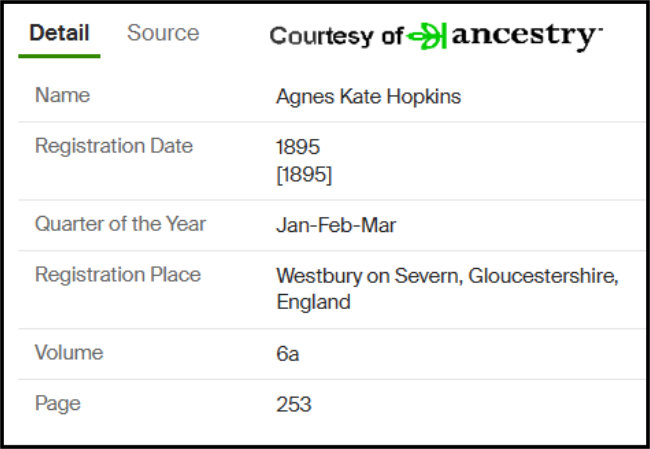Screen dimensions: 650x449
Task: Click the Quarter of the Year label
Action: (118, 225)
